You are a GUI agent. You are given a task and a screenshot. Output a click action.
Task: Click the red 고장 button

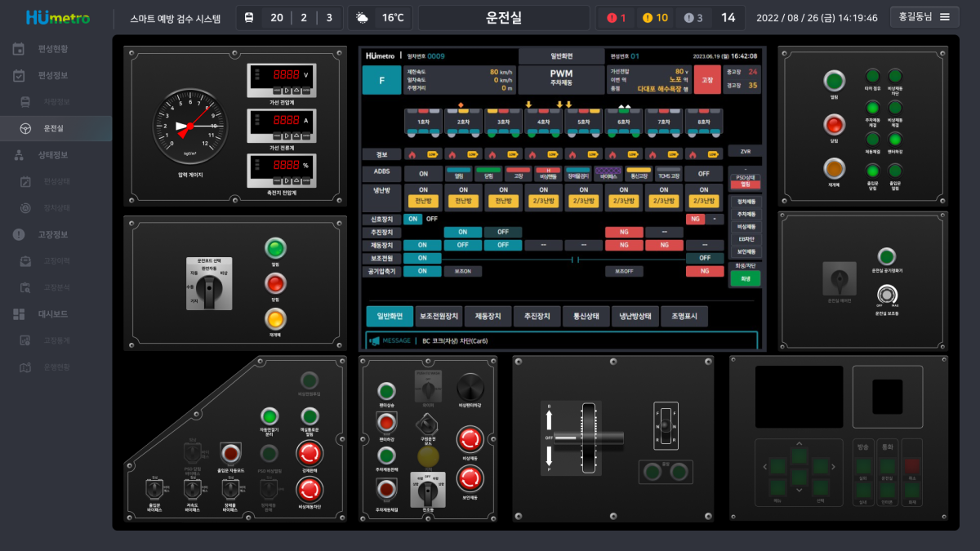click(x=707, y=80)
